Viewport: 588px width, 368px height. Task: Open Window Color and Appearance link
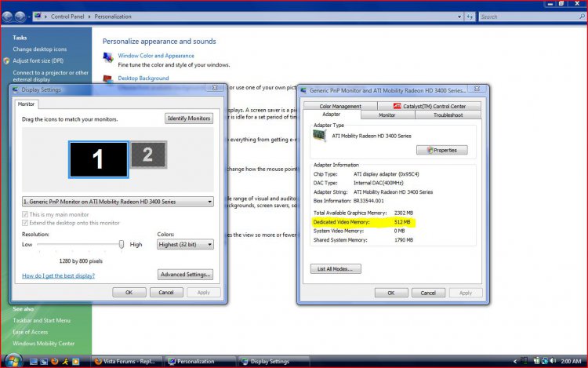point(156,56)
